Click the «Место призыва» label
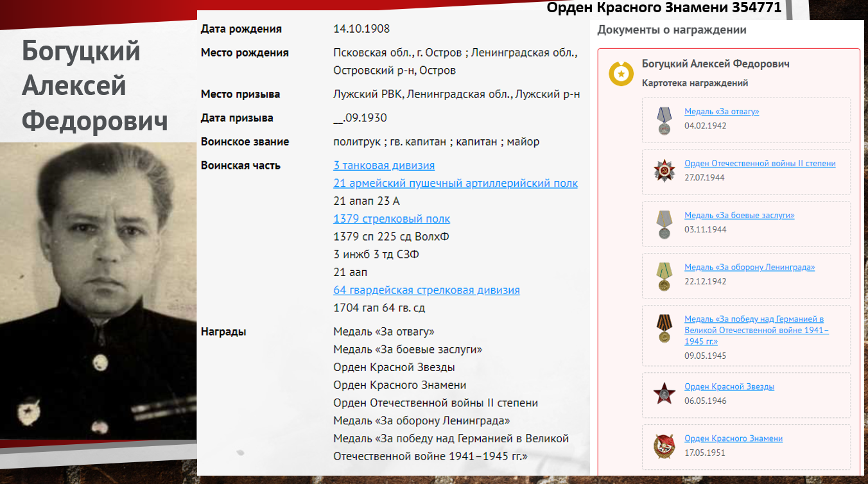Viewport: 868px width, 484px height. 241,94
